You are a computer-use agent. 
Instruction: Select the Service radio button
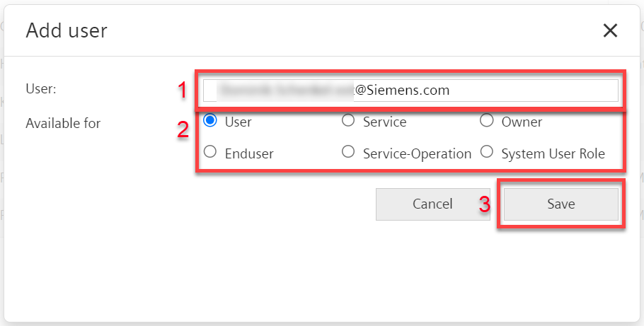pos(348,121)
